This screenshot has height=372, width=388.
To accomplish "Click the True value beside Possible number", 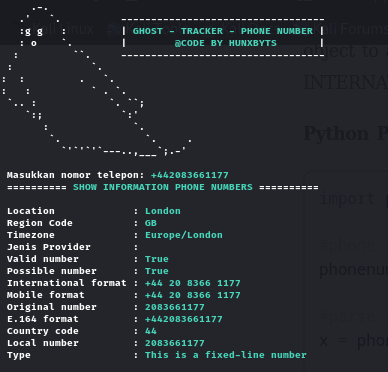I will 157,271.
